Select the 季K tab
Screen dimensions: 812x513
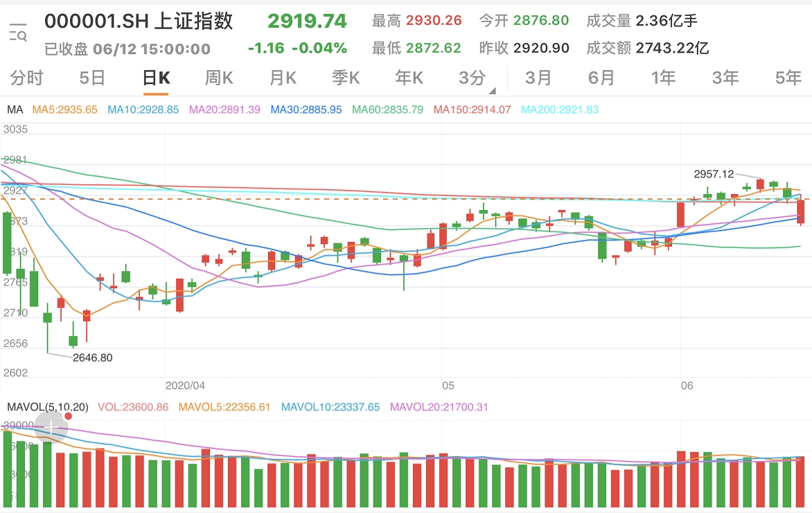346,78
